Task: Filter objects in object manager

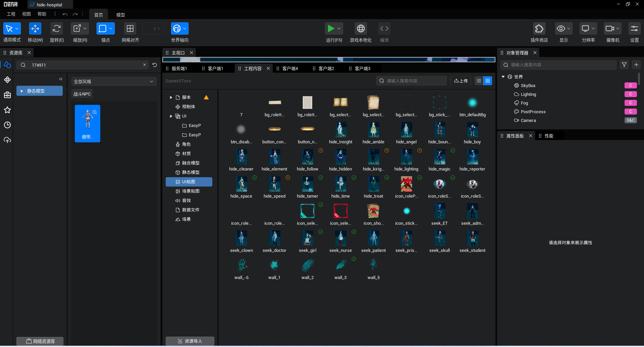Action: click(624, 65)
